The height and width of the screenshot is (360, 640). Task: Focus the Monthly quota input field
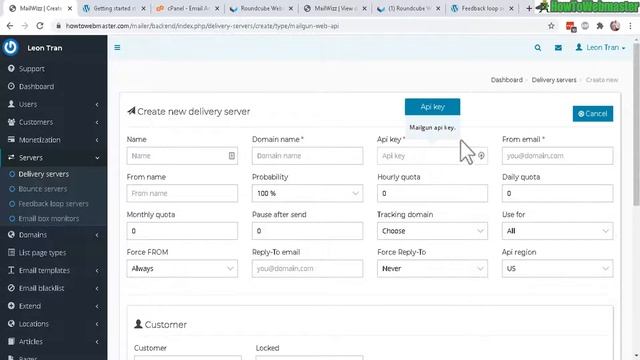tap(182, 231)
